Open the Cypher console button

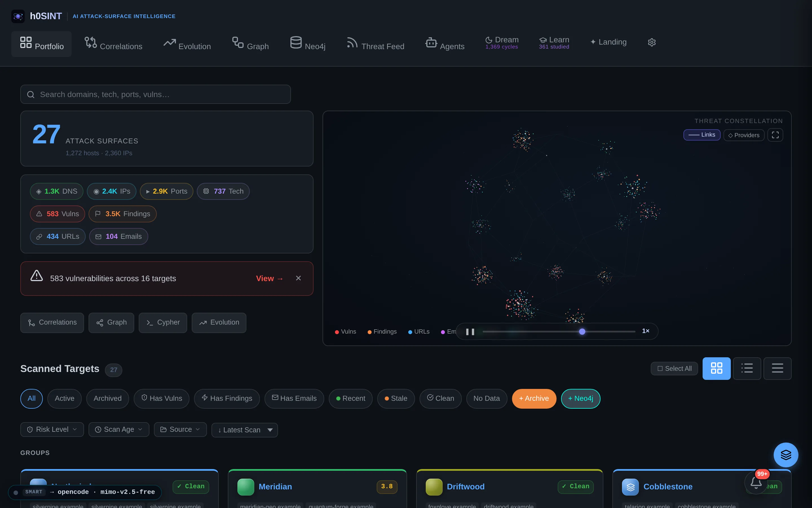163,323
